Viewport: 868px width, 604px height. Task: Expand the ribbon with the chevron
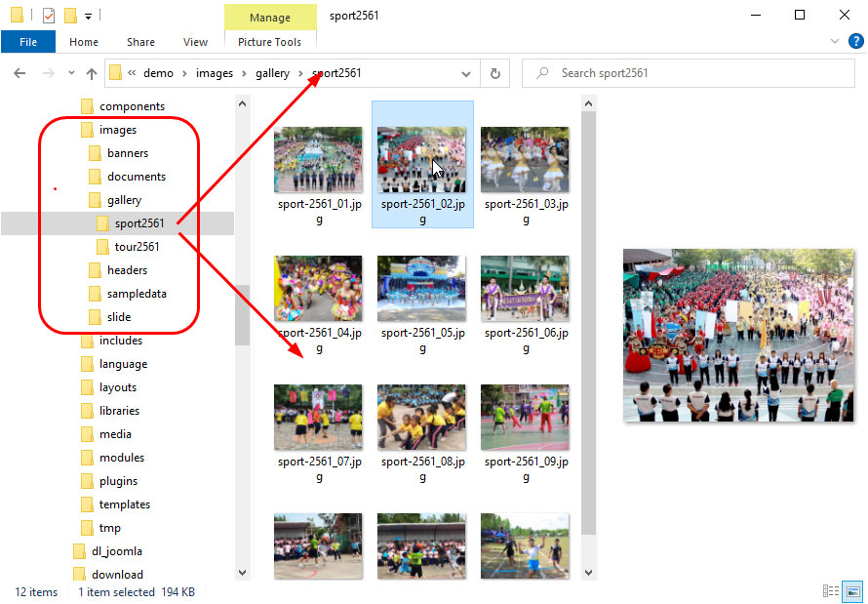pos(835,42)
